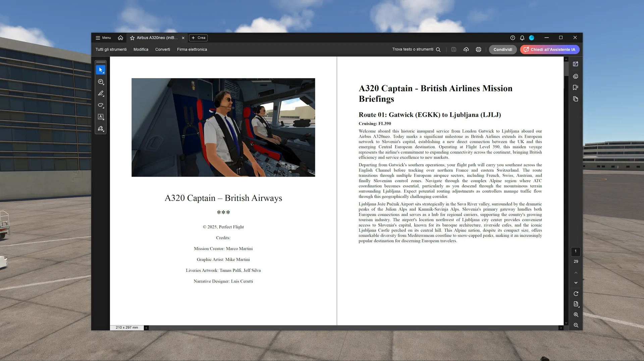Click the '210 x 297 mm' page size label
644x361 pixels.
127,328
